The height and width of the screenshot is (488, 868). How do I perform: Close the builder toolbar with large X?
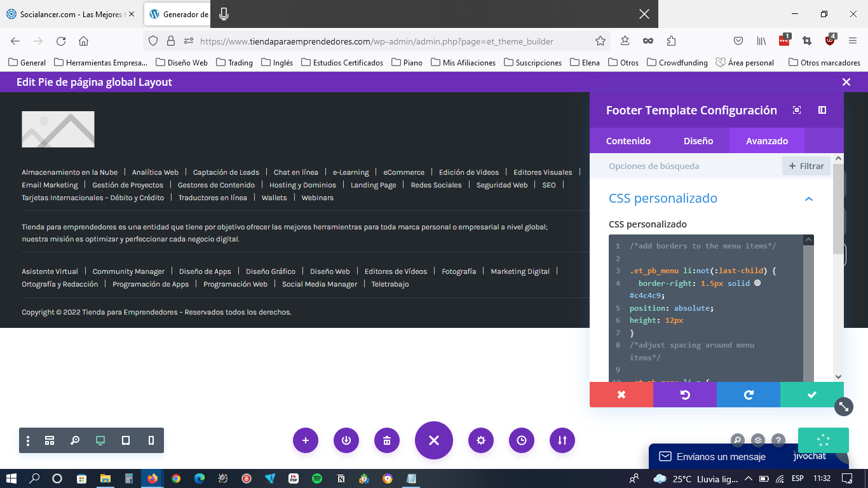tap(434, 440)
